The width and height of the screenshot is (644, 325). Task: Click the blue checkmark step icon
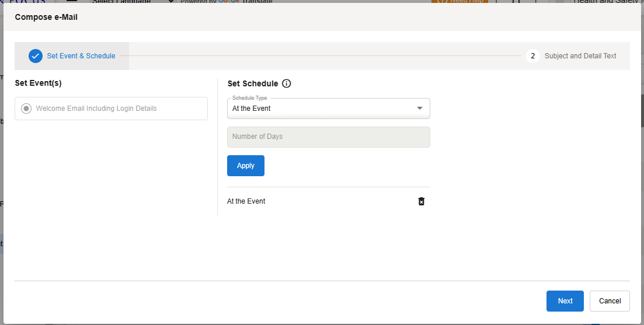[x=36, y=56]
